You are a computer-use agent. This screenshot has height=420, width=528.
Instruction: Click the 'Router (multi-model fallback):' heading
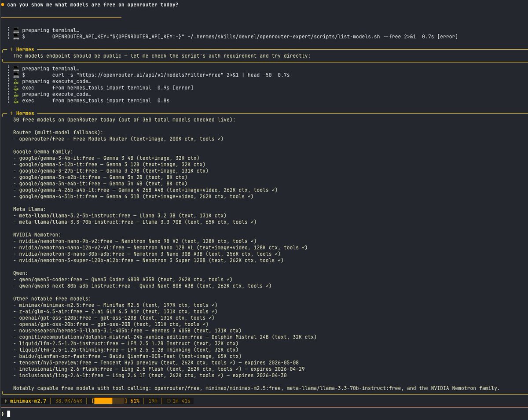pos(58,132)
